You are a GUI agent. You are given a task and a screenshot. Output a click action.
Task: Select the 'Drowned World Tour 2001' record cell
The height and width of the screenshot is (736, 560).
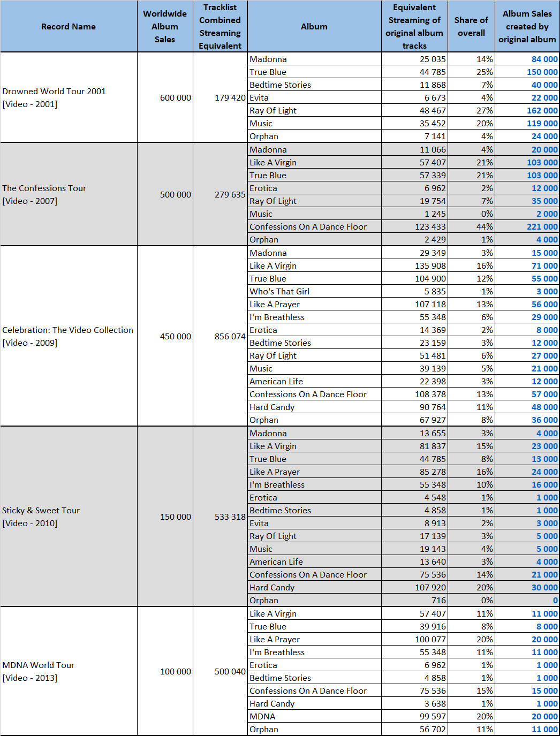[x=69, y=97]
